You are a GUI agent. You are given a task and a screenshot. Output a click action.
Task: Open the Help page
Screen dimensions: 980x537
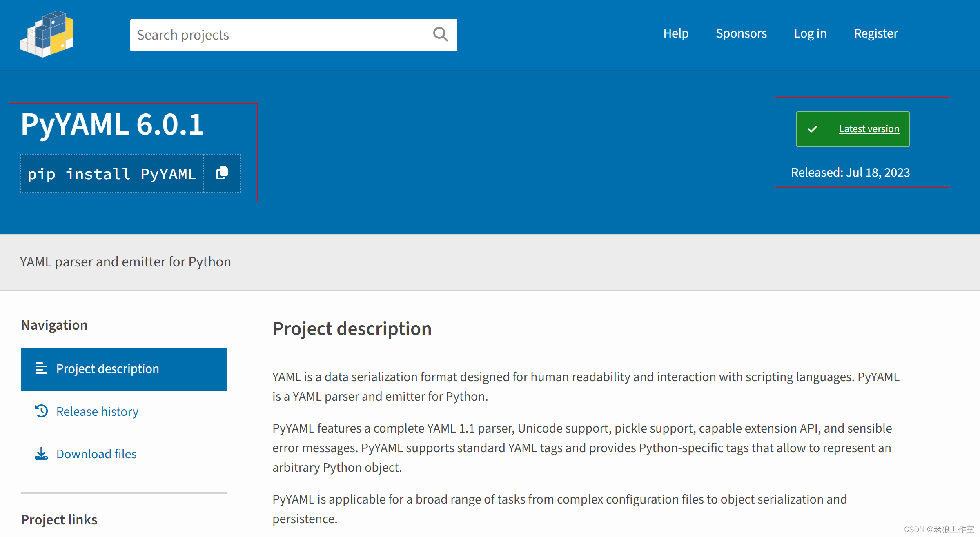(x=676, y=33)
